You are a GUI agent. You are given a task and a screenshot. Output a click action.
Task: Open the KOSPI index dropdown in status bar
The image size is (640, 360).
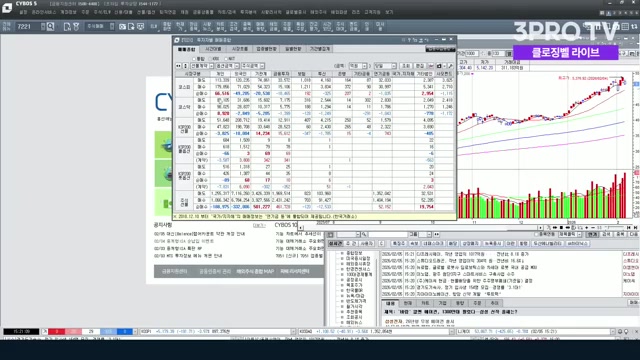[293, 332]
